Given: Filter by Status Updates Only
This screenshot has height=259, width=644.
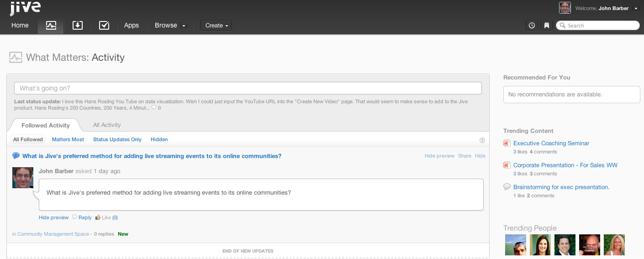Looking at the screenshot, I should [x=117, y=139].
